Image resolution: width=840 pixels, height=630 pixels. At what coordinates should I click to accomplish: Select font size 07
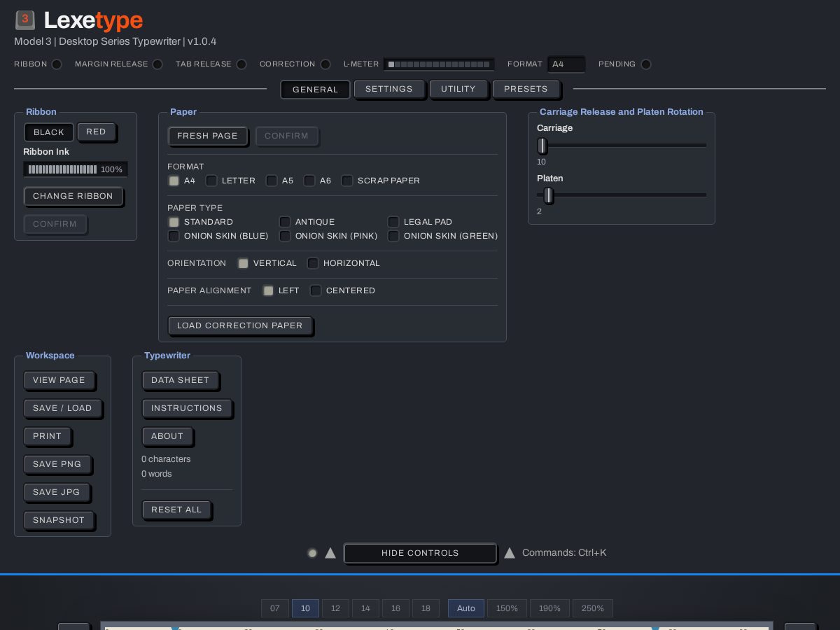coord(274,608)
